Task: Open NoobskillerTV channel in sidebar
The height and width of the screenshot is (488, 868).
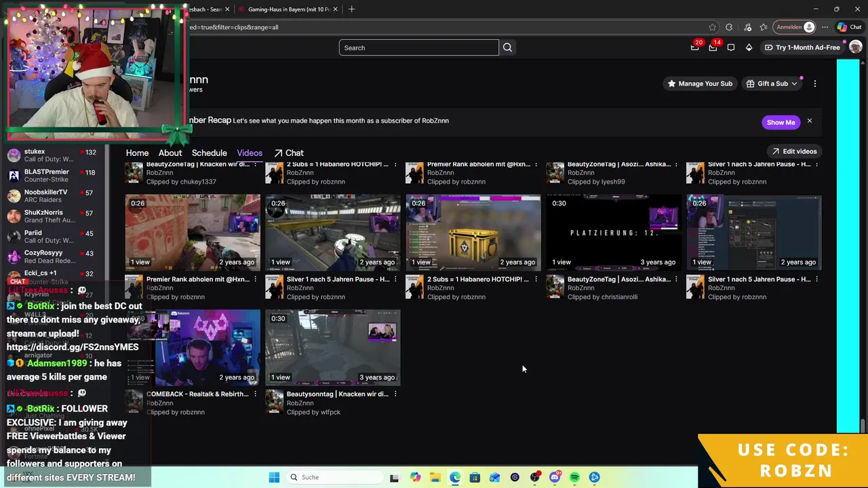Action: click(x=52, y=196)
